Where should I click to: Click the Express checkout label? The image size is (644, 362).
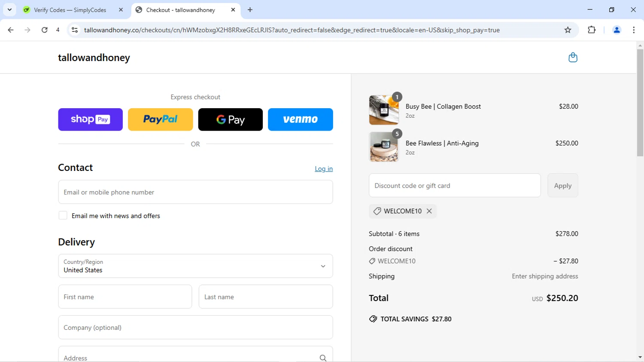(195, 97)
